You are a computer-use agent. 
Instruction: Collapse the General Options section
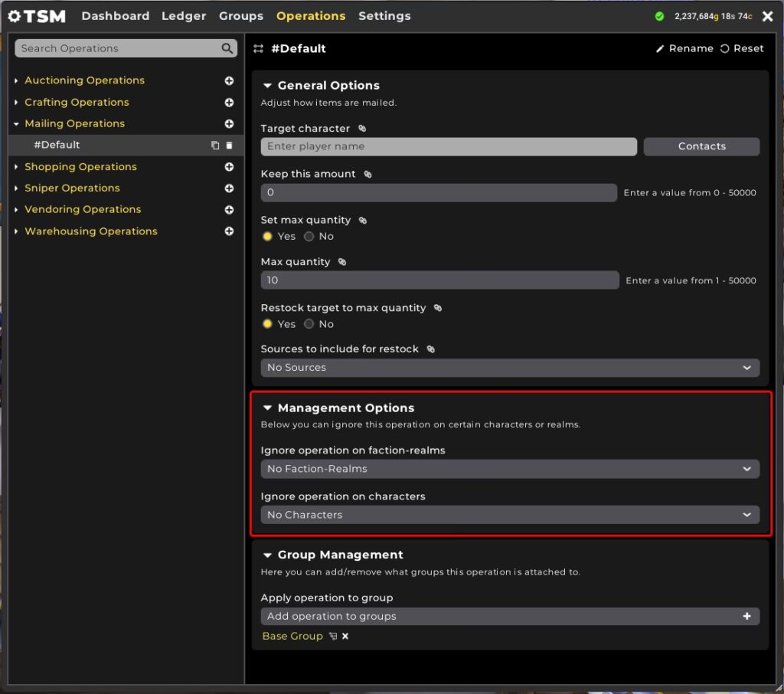(x=267, y=86)
